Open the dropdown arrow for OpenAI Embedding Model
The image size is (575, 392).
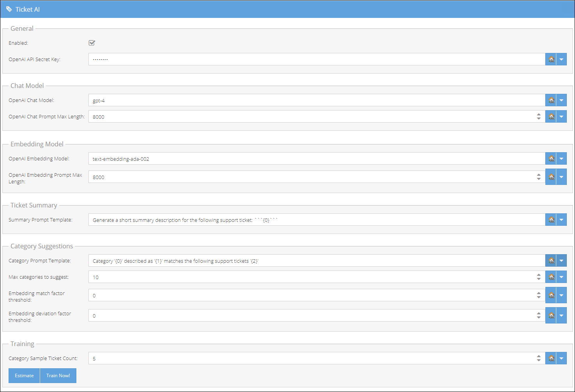tap(561, 158)
